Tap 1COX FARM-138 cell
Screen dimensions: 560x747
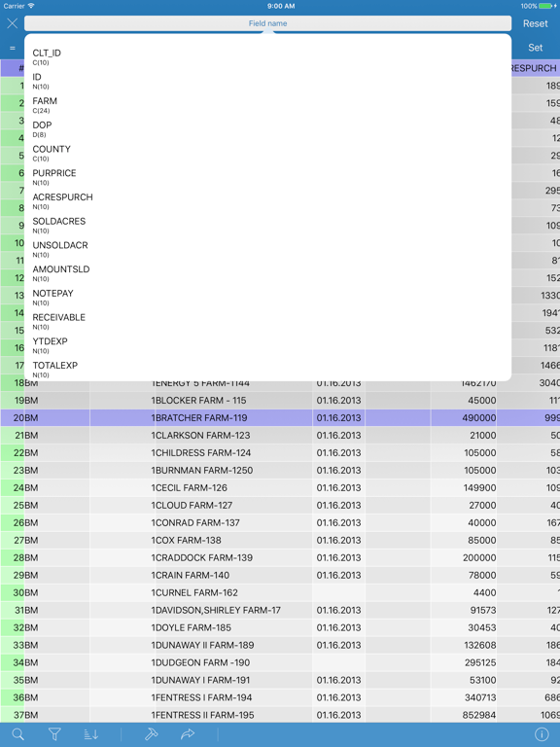click(x=231, y=540)
